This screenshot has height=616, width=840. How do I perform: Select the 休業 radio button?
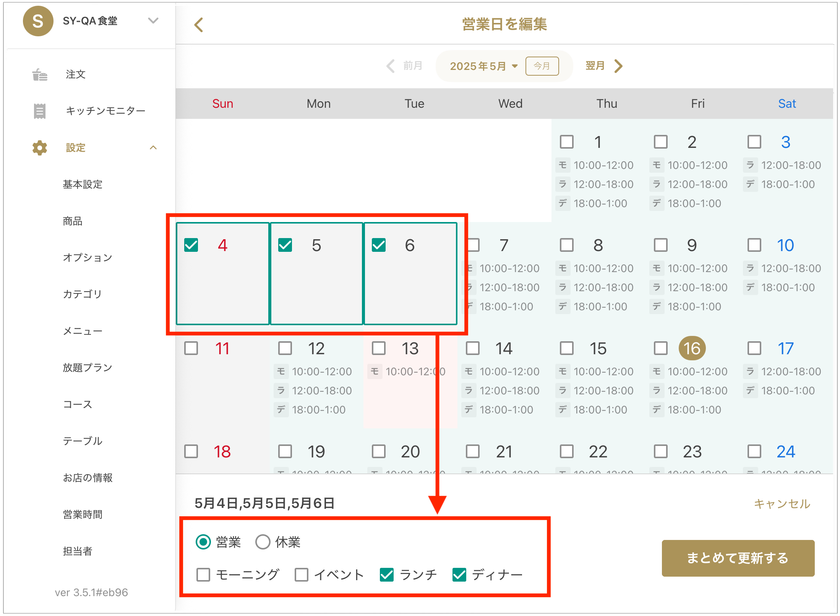coord(263,542)
